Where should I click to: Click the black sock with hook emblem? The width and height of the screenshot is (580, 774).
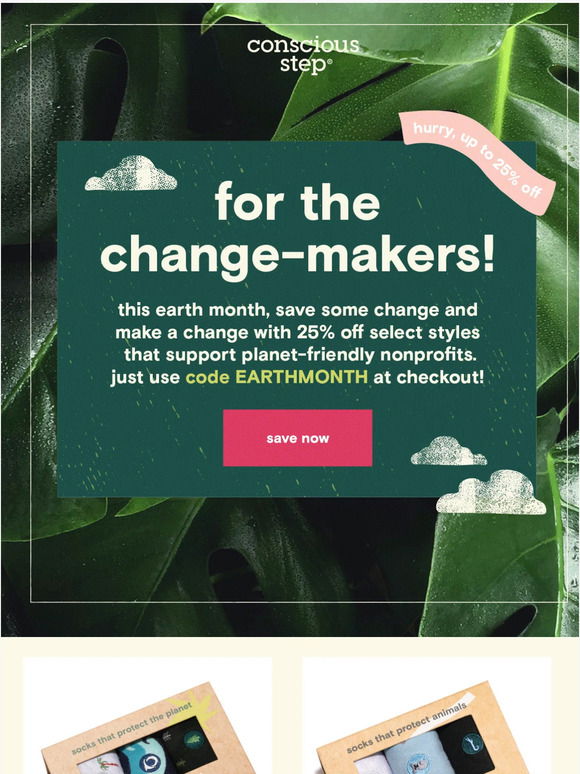pos(466,744)
